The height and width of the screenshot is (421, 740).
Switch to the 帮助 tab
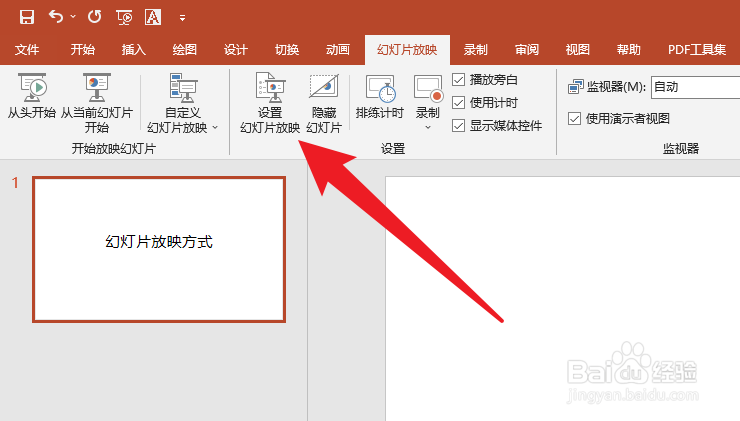tap(629, 50)
